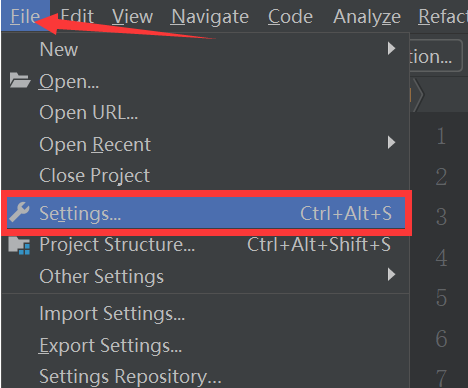Open the File menu
Viewport: 468px width, 388px height.
click(25, 16)
